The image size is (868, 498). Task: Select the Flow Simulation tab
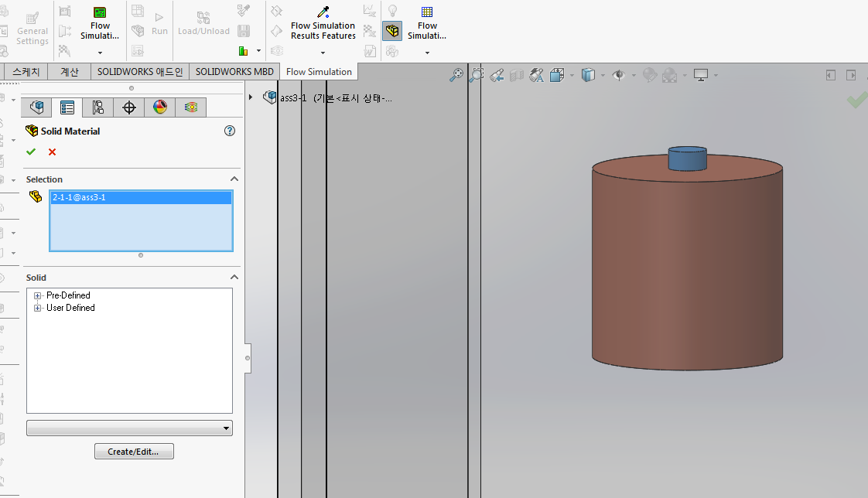pos(319,72)
